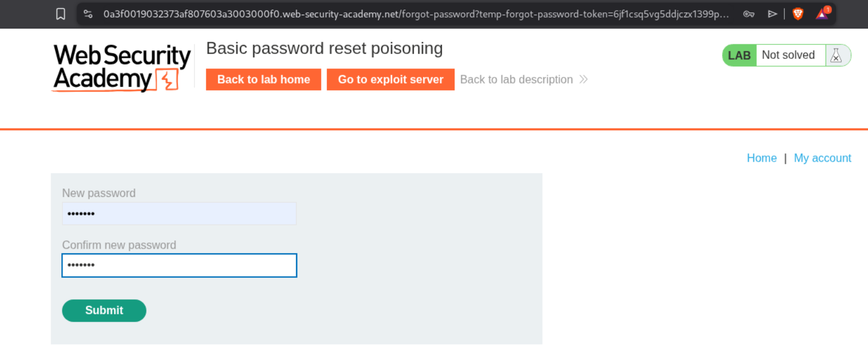Click the Not solved lab status label
Viewport: 868px width, 357px height.
[x=788, y=56]
